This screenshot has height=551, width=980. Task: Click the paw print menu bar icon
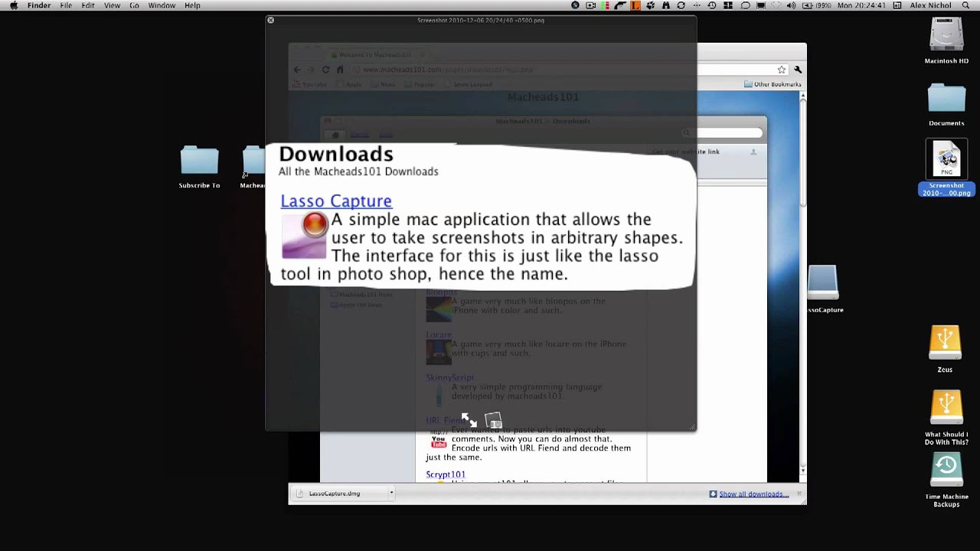651,5
